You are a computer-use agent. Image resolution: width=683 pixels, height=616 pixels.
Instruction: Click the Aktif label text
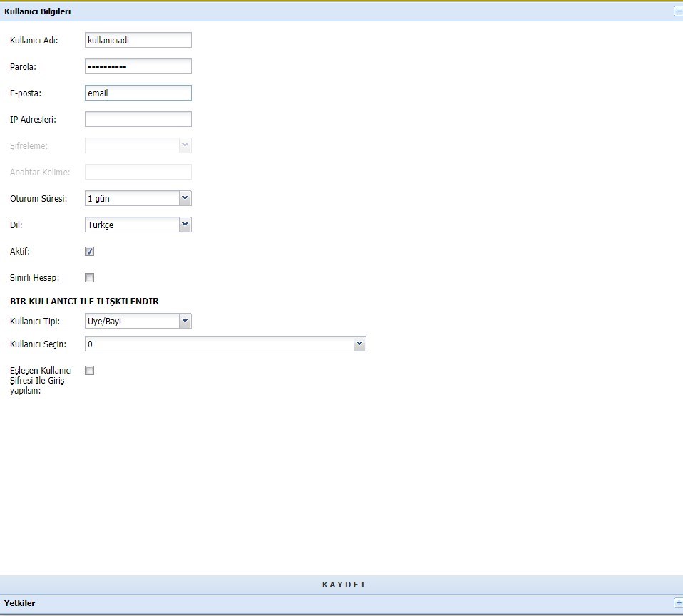[19, 252]
